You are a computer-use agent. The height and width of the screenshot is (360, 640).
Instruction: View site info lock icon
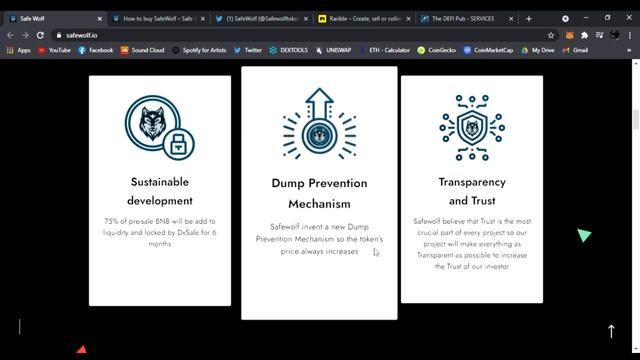point(59,36)
